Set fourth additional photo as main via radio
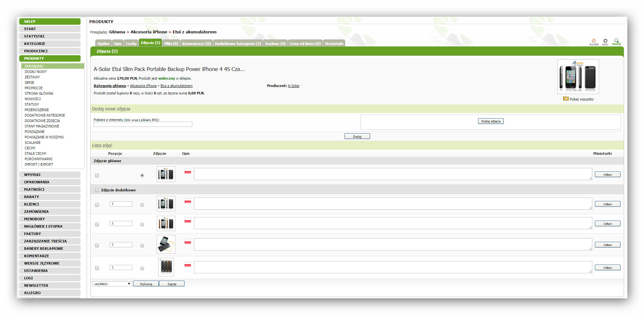Viewport: 644px width, 315px height. 142,268
